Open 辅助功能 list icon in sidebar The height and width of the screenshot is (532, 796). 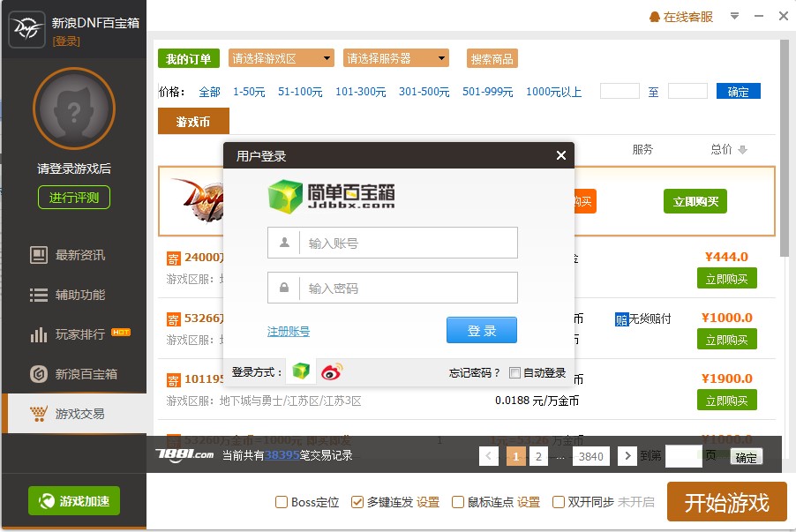[39, 295]
